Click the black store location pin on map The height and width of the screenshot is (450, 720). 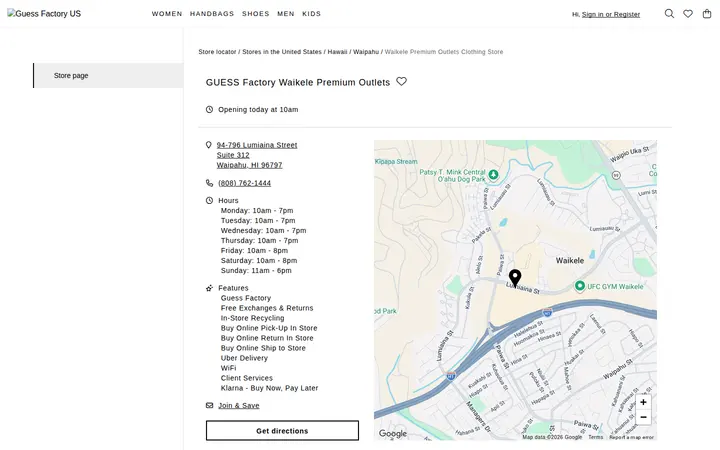(515, 278)
